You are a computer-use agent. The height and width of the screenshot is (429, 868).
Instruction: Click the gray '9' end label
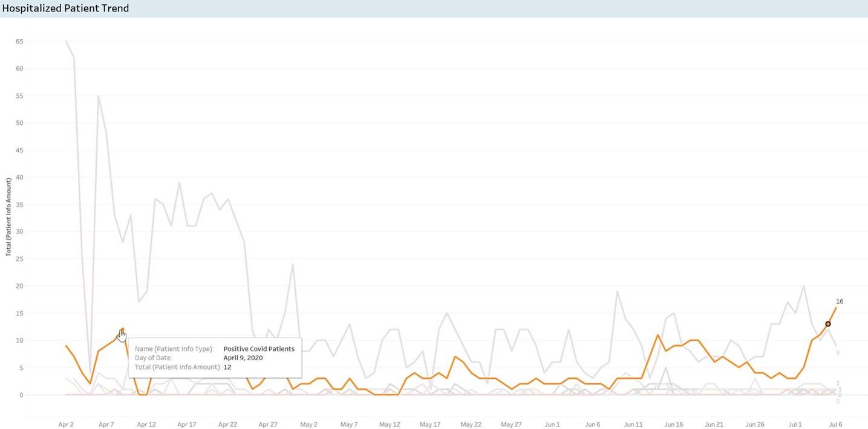[x=838, y=352]
